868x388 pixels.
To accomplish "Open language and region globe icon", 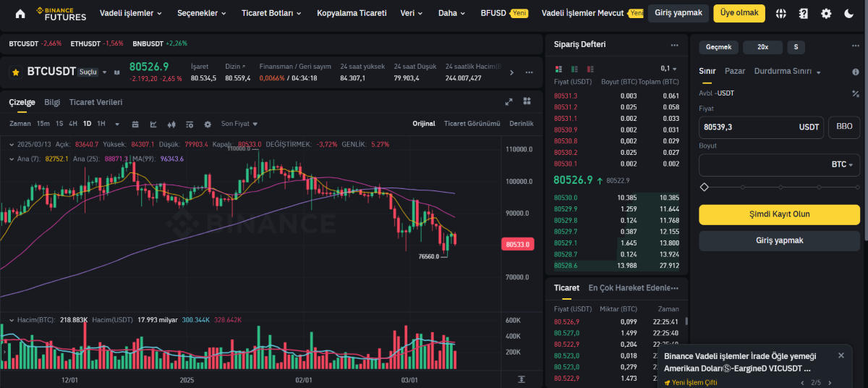I will tap(781, 13).
